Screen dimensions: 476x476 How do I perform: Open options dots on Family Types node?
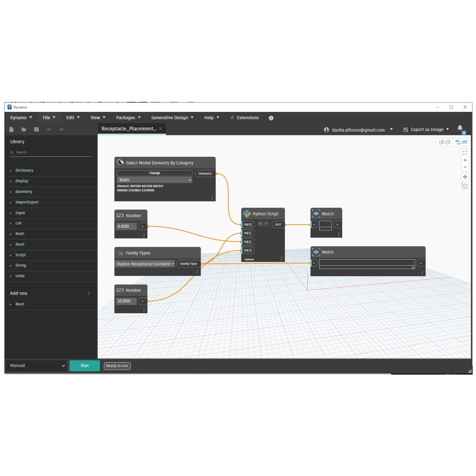tap(197, 272)
